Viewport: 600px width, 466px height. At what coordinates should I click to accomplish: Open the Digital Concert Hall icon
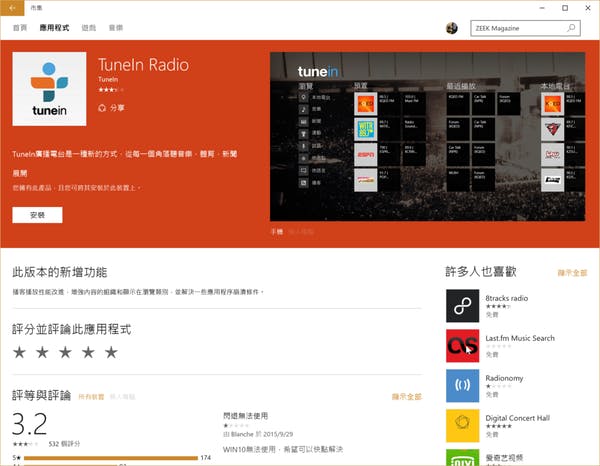coord(462,425)
